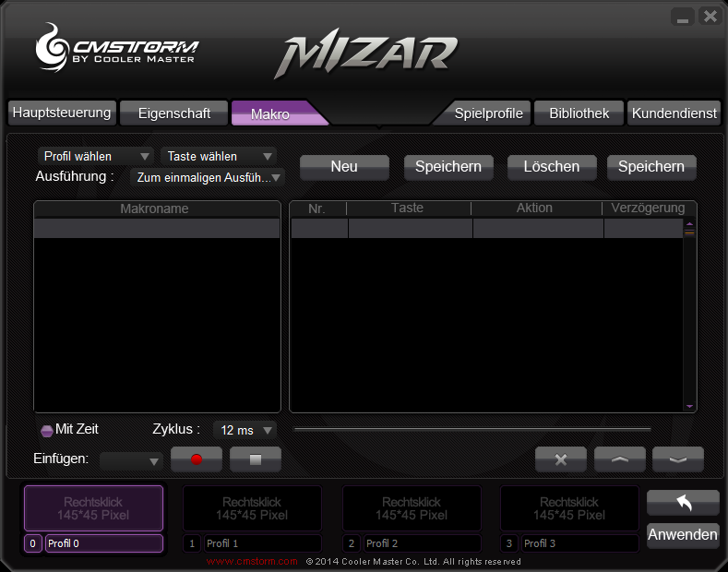This screenshot has height=572, width=728.
Task: Open the www.cmstorm.com link
Action: point(252,561)
